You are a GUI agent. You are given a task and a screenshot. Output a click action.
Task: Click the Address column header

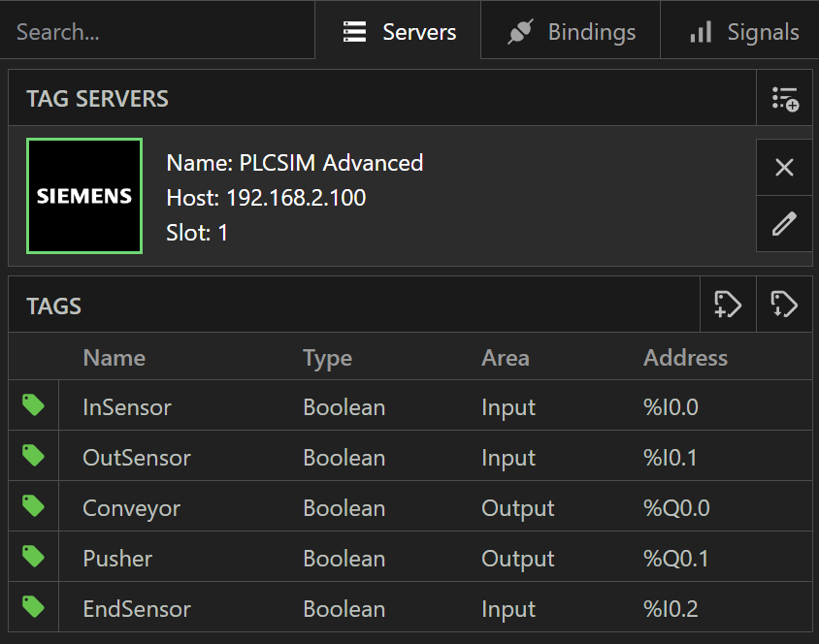pos(685,358)
